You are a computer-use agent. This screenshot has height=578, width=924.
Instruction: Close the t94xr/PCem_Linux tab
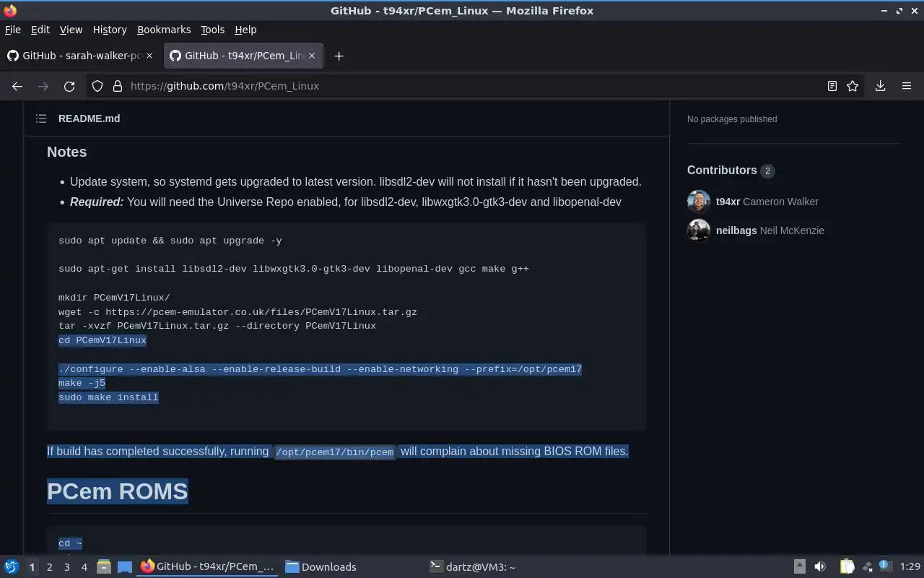[x=312, y=56]
